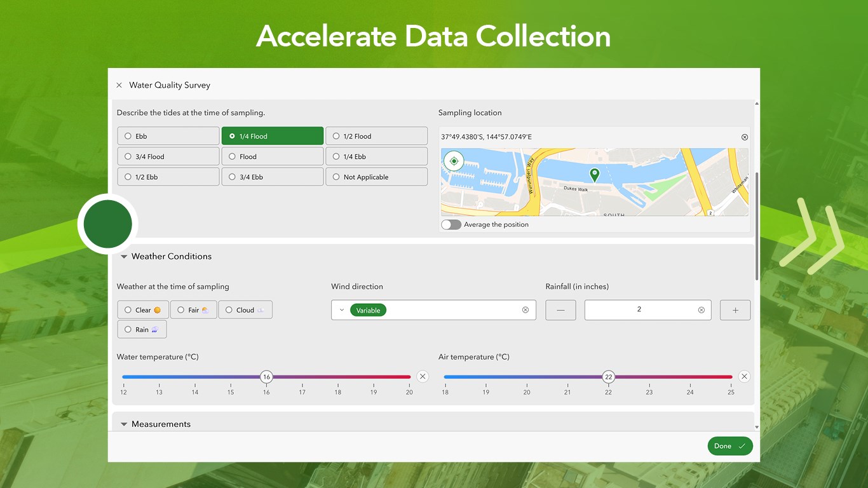Select Cloud weather option
868x488 pixels.
(x=245, y=310)
